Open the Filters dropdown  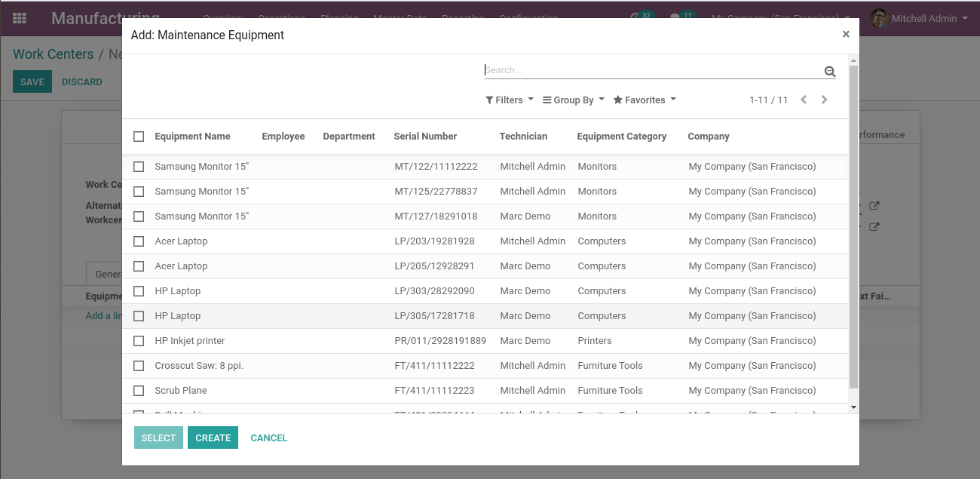click(x=510, y=100)
